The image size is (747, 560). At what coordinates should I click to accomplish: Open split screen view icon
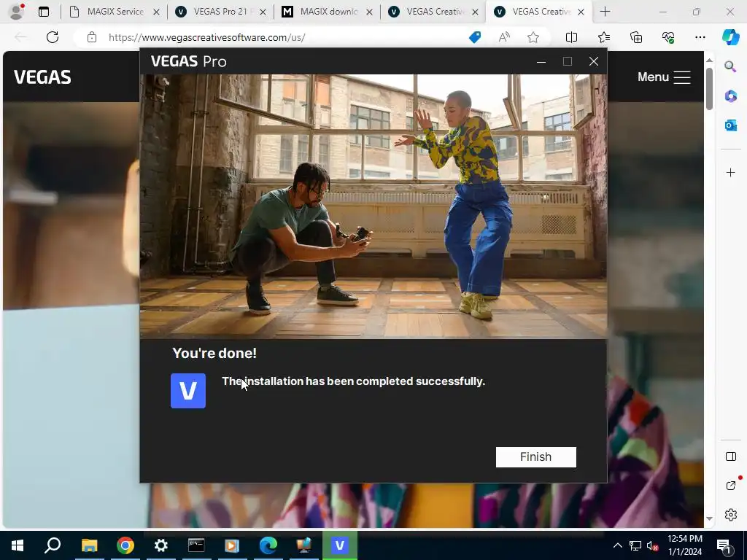click(x=571, y=37)
